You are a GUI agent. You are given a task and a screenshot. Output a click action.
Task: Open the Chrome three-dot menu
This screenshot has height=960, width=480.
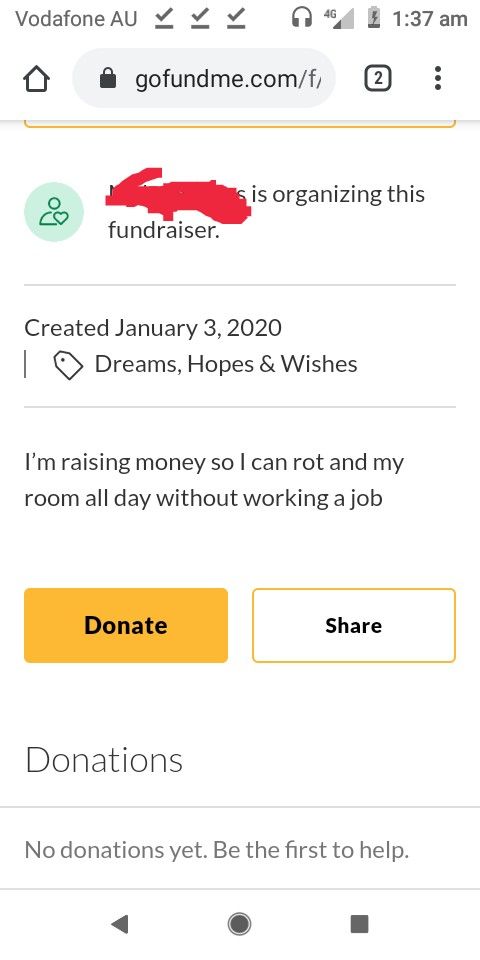tap(437, 78)
